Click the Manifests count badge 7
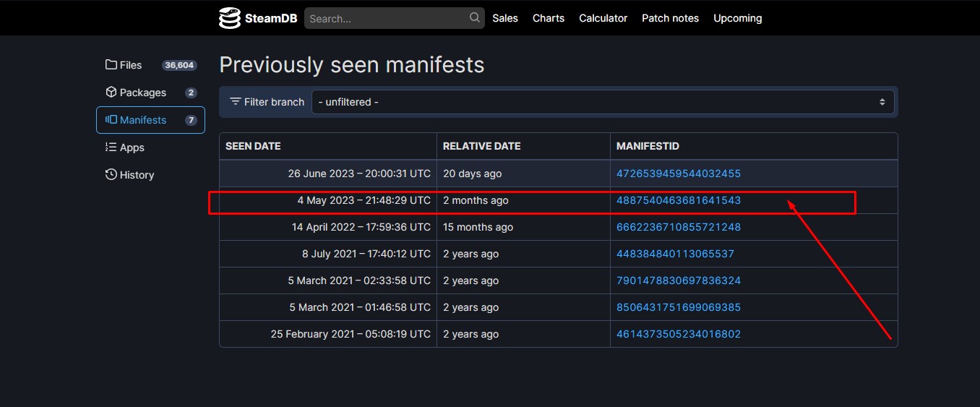This screenshot has height=407, width=980. pos(191,120)
